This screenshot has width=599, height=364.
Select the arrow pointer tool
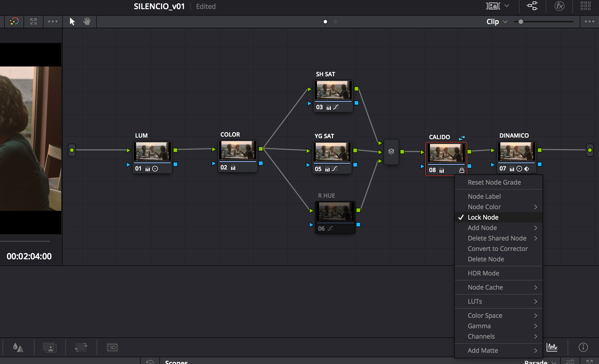[72, 21]
